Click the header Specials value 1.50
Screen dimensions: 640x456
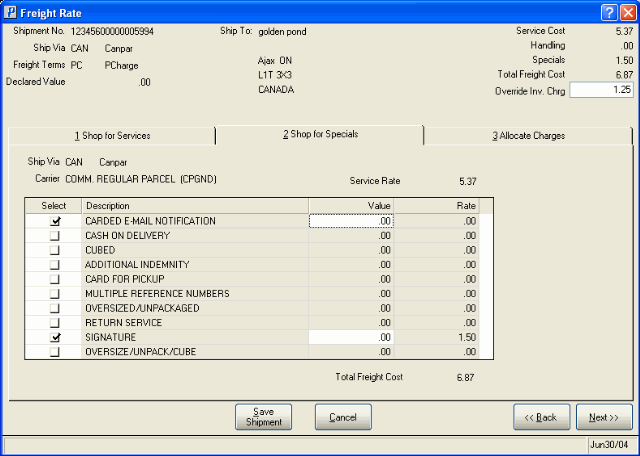624,60
